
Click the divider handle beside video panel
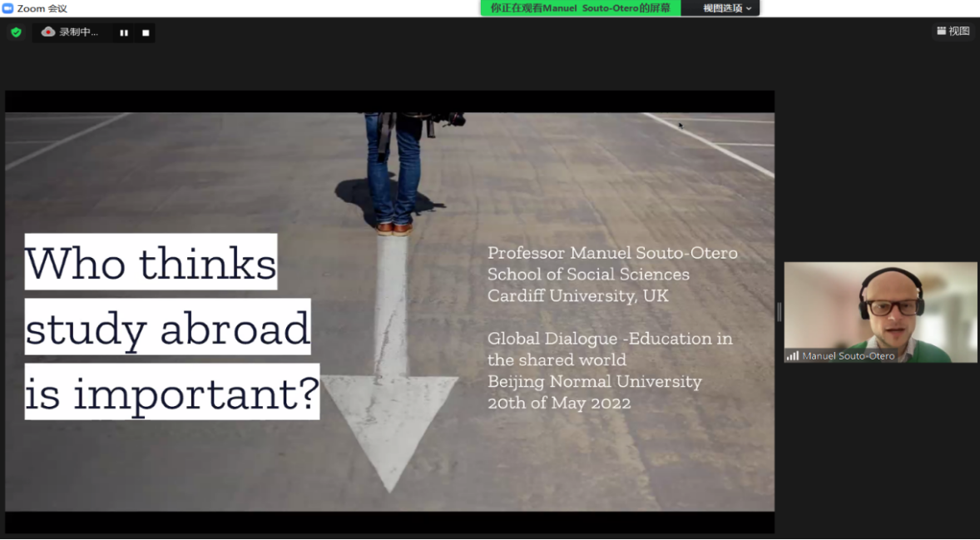click(779, 311)
